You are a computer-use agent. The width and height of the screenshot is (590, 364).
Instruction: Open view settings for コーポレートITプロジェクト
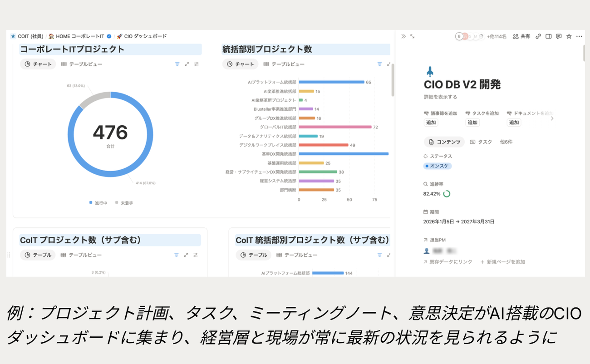coord(197,64)
